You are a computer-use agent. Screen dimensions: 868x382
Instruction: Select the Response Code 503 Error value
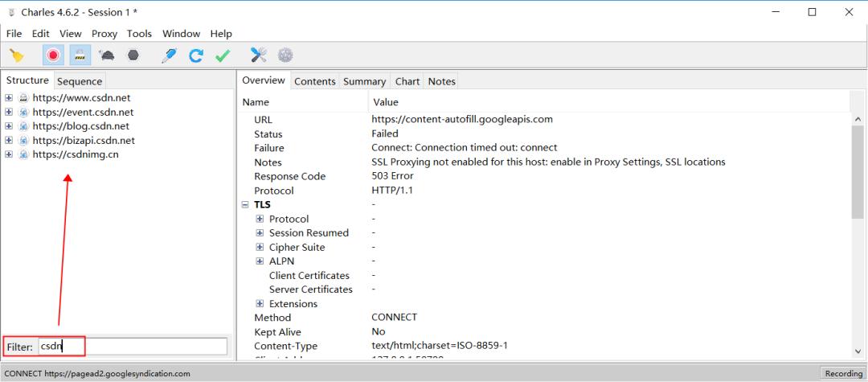(x=392, y=176)
